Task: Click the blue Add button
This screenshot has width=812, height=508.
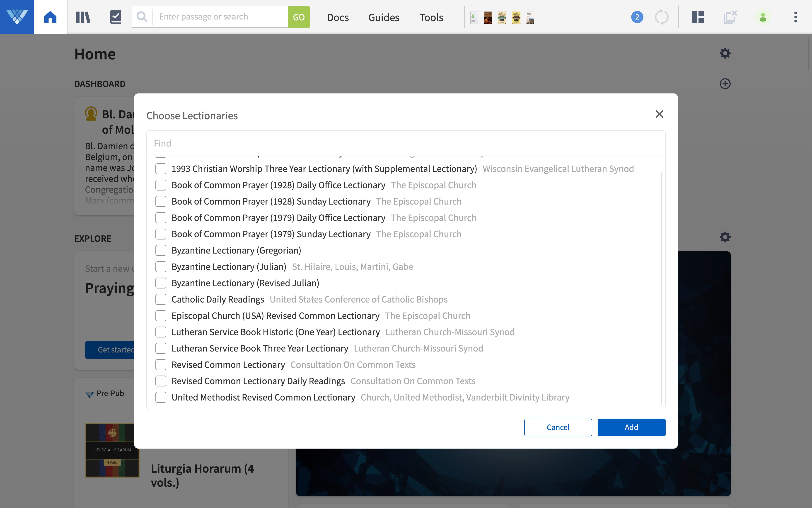Action: pos(631,427)
